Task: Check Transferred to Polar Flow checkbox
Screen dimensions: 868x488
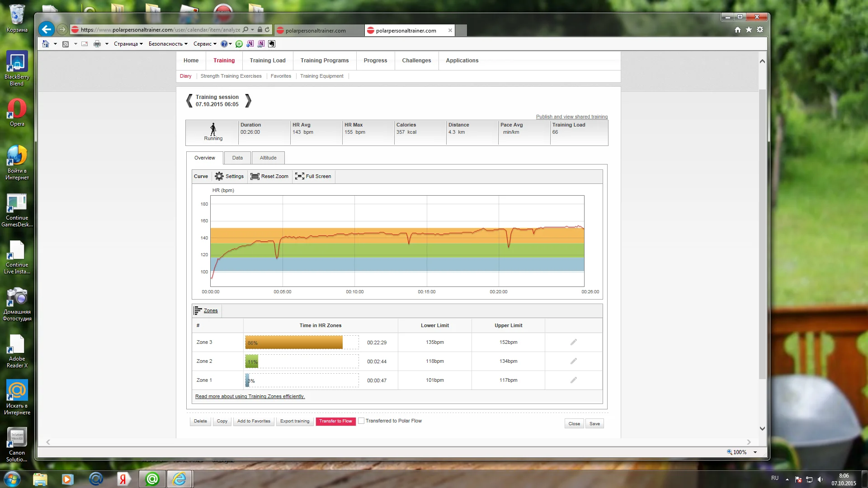Action: tap(361, 421)
